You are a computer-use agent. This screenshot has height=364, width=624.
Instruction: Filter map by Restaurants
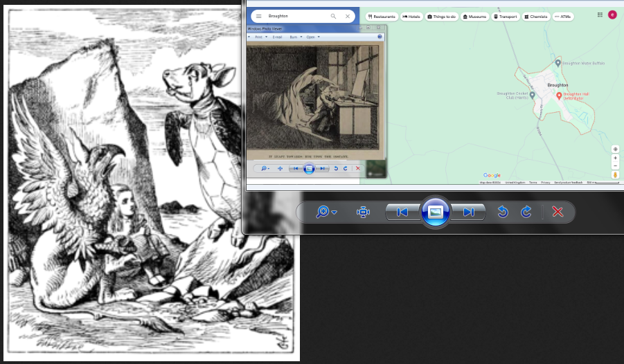coord(382,17)
